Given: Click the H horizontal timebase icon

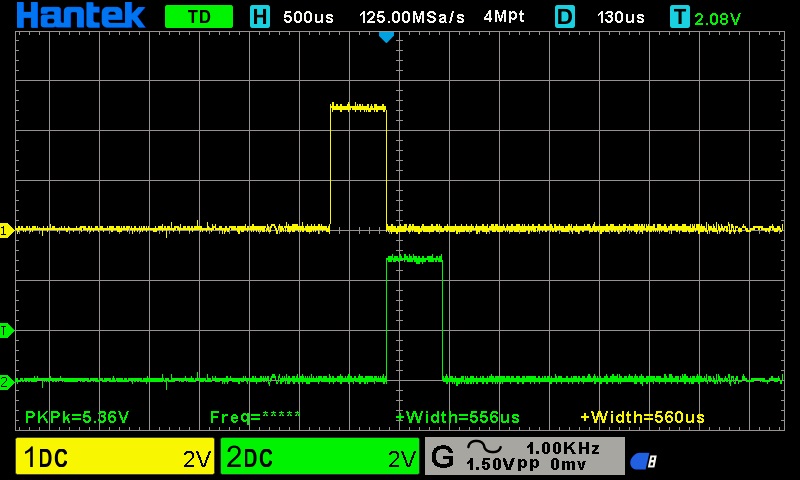Looking at the screenshot, I should [260, 17].
